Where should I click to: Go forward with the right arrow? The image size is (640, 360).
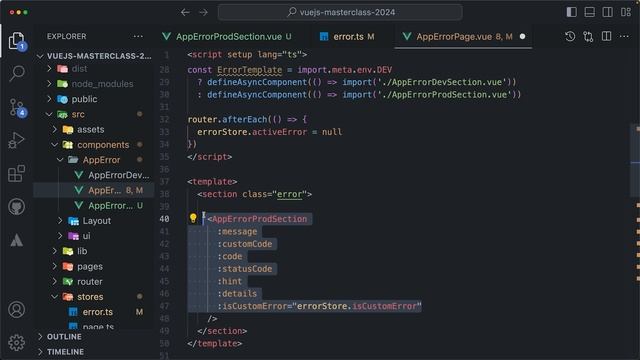pyautogui.click(x=203, y=12)
